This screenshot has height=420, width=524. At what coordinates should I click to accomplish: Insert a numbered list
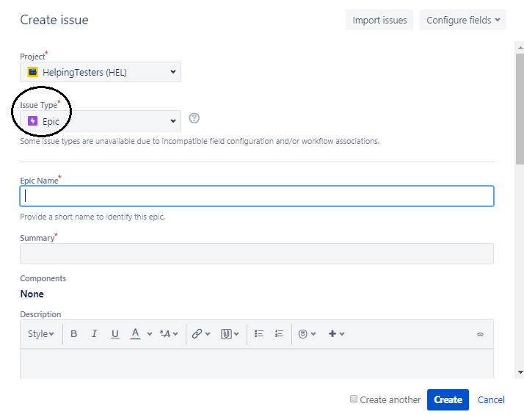(x=279, y=333)
